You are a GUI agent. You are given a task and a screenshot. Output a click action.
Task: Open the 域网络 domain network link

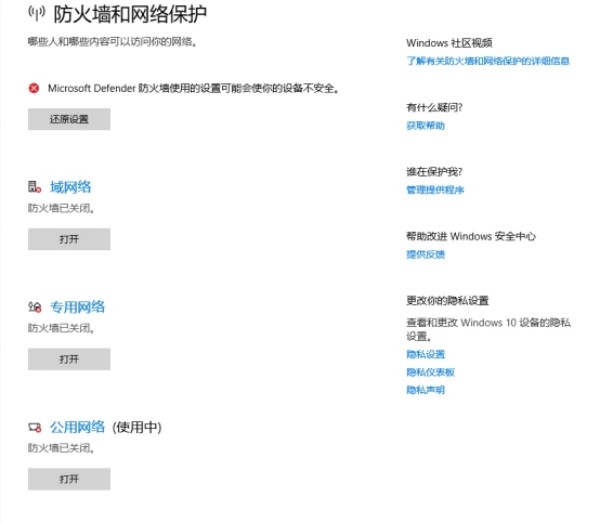point(71,187)
